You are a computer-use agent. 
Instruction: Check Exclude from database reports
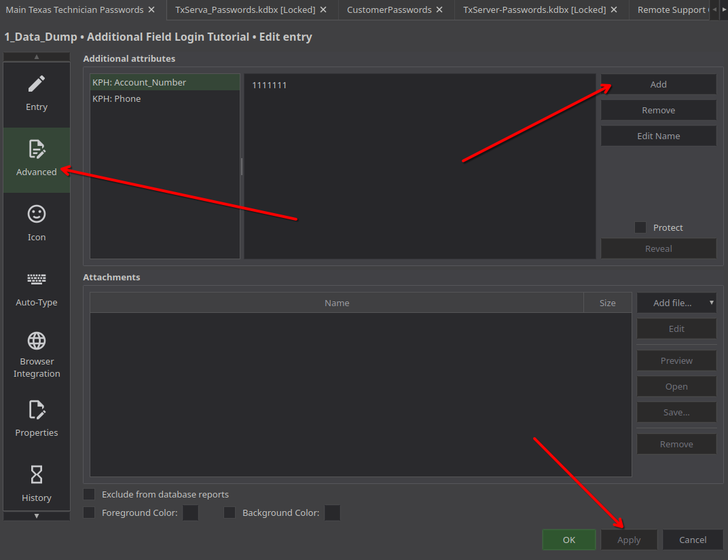(89, 494)
